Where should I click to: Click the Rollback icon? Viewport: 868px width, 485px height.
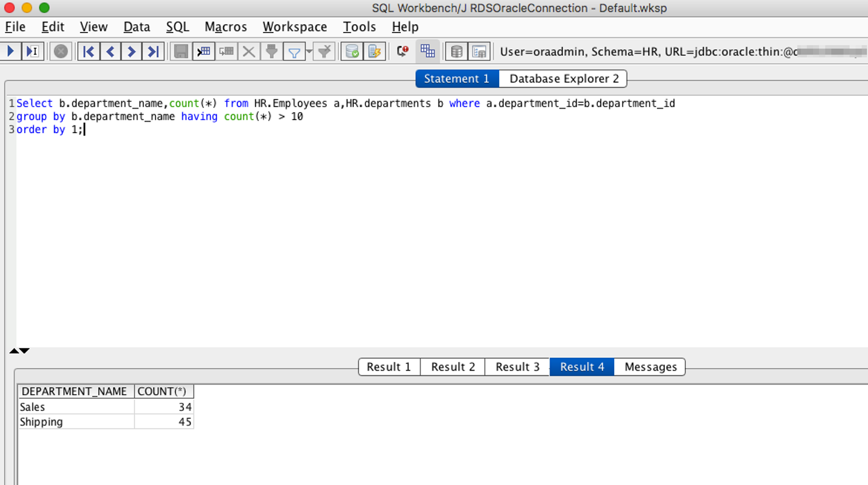pos(374,51)
